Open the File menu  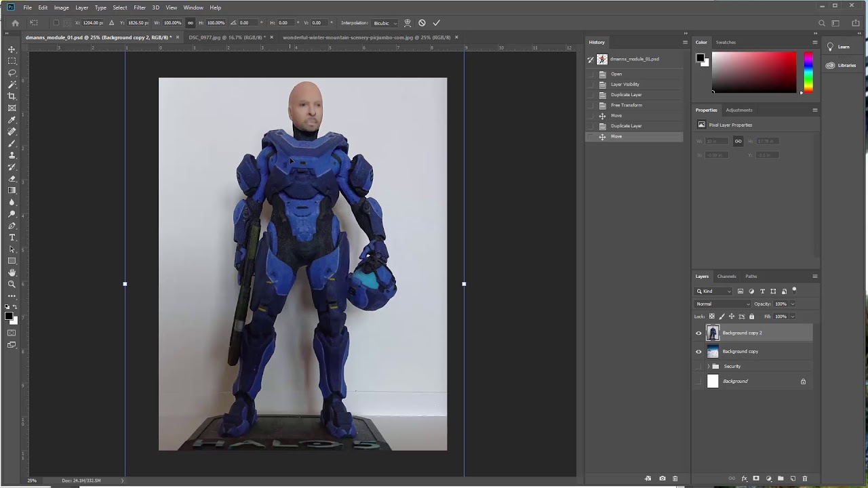tap(27, 7)
